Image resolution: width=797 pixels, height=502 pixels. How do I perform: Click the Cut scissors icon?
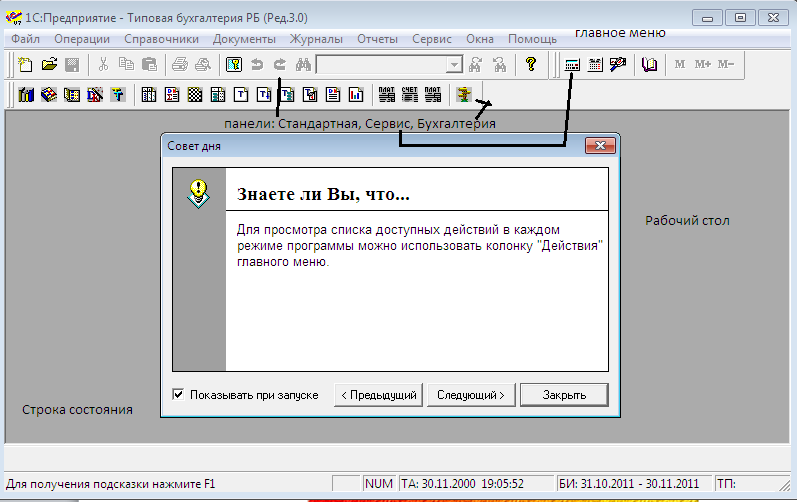click(103, 65)
